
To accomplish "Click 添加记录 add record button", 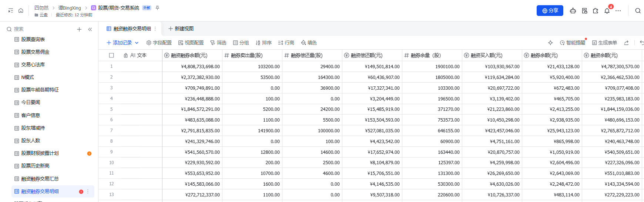I will click(x=119, y=43).
